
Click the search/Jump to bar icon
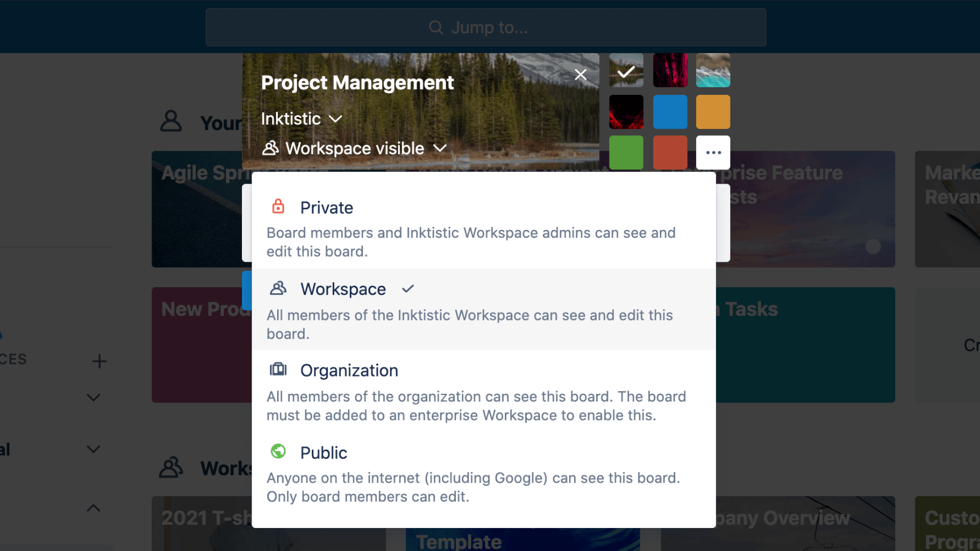coord(435,27)
